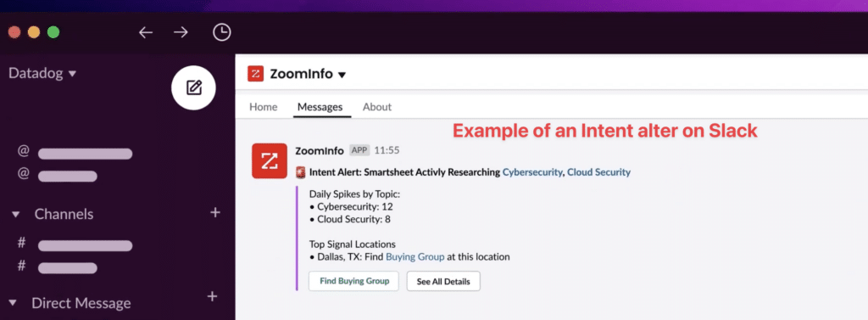This screenshot has width=868, height=320.
Task: Open the Cybersecurity link
Action: pos(532,172)
